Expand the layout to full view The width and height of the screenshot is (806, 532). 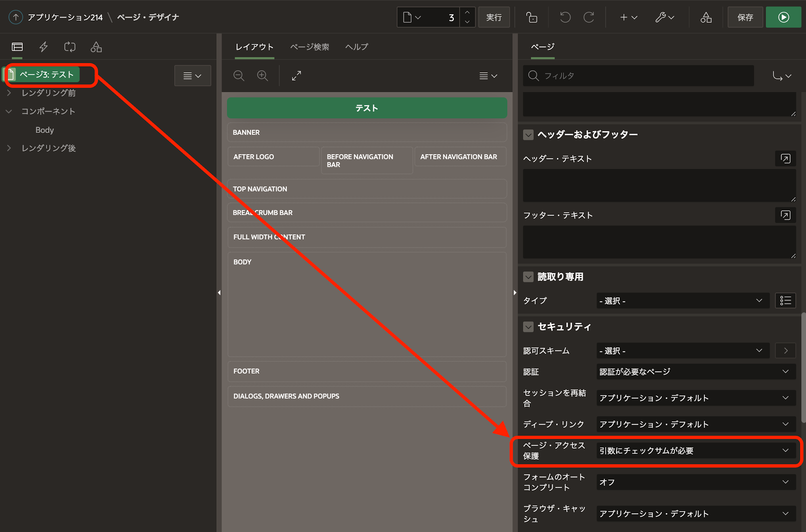[296, 75]
